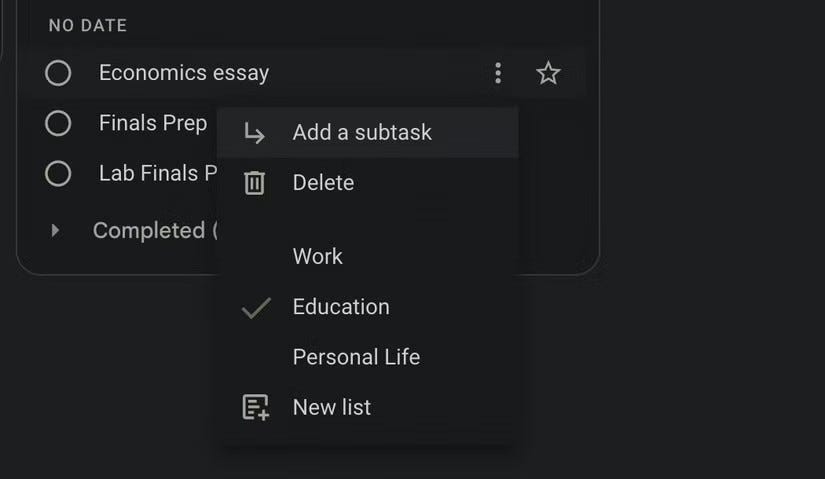Tick the Finals Prep completion circle
The image size is (825, 479).
pyautogui.click(x=58, y=123)
